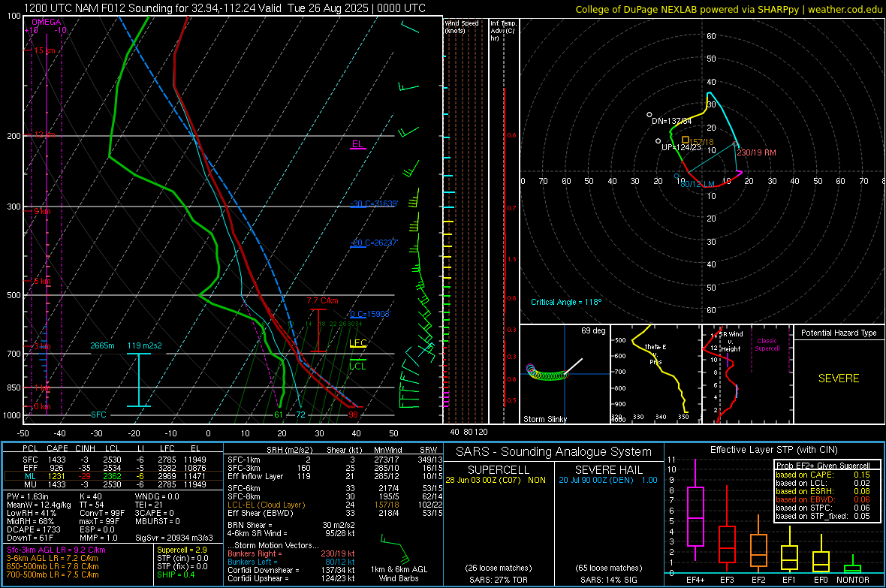The image size is (886, 588).
Task: Click the 230/19 RM storm motion label
Action: point(756,152)
